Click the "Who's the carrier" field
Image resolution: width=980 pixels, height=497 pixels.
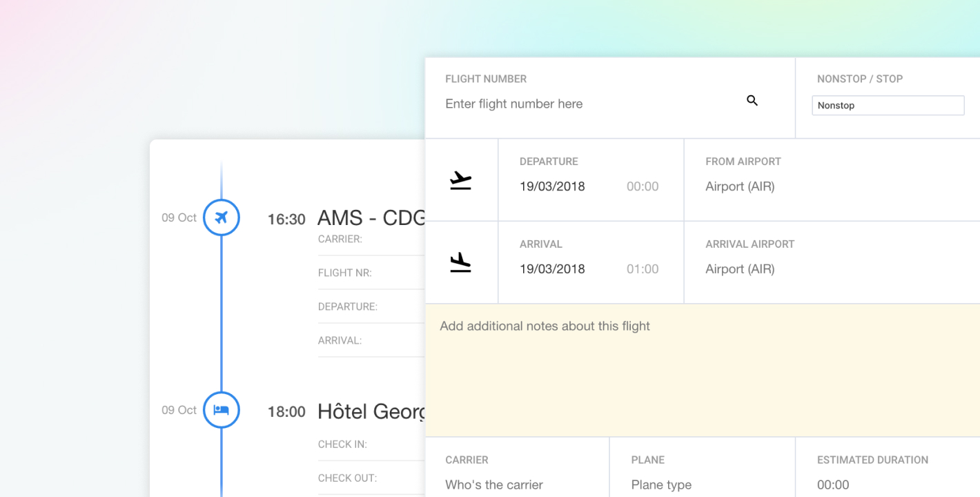coord(494,485)
